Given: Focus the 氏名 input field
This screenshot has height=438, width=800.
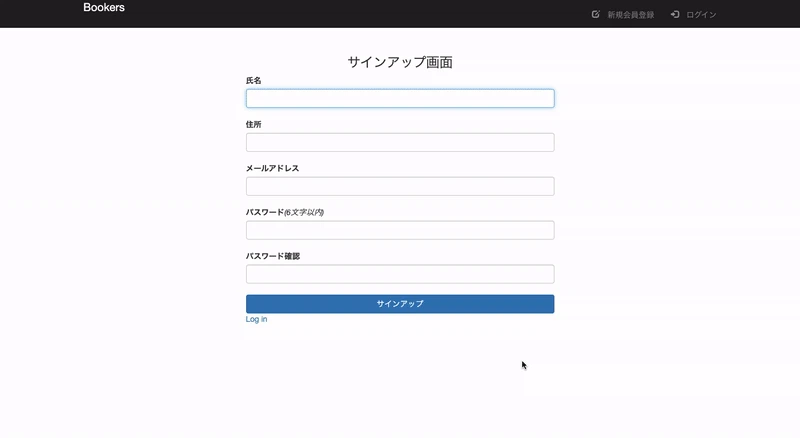Looking at the screenshot, I should point(400,99).
